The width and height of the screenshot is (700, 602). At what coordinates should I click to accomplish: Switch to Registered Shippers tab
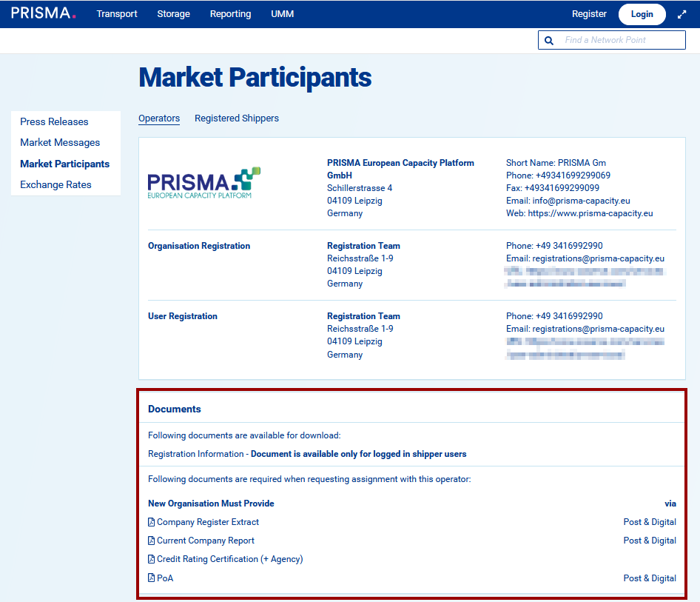[237, 118]
